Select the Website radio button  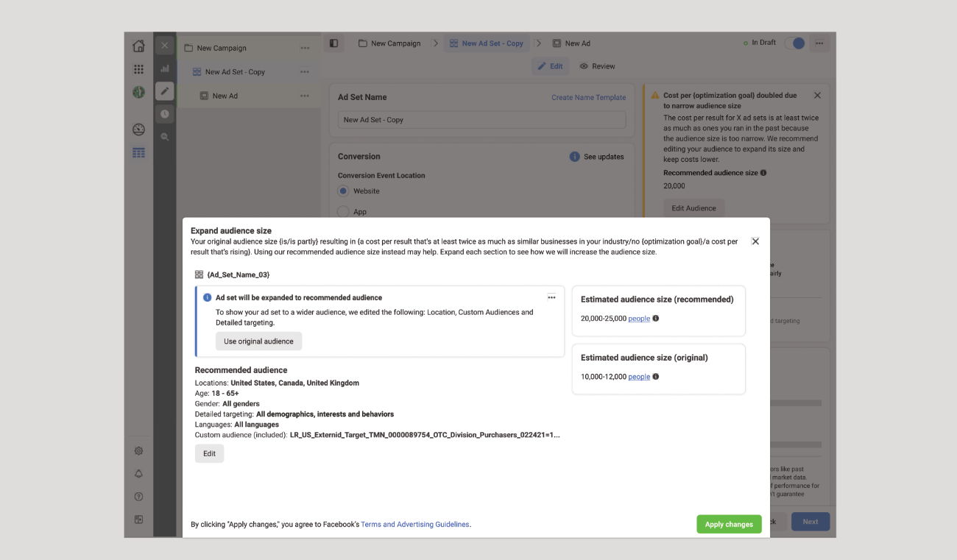tap(343, 191)
